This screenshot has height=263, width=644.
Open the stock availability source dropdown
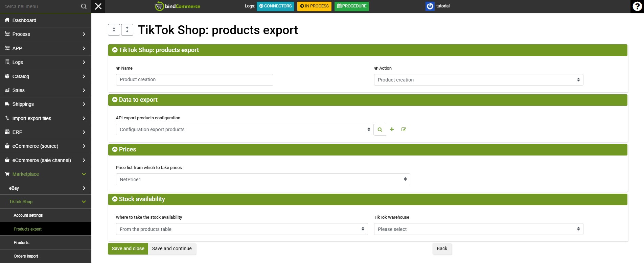point(242,229)
